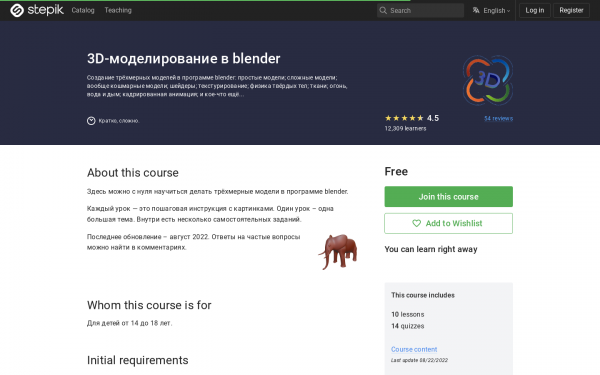
Task: Open the Teaching menu item
Action: (118, 10)
